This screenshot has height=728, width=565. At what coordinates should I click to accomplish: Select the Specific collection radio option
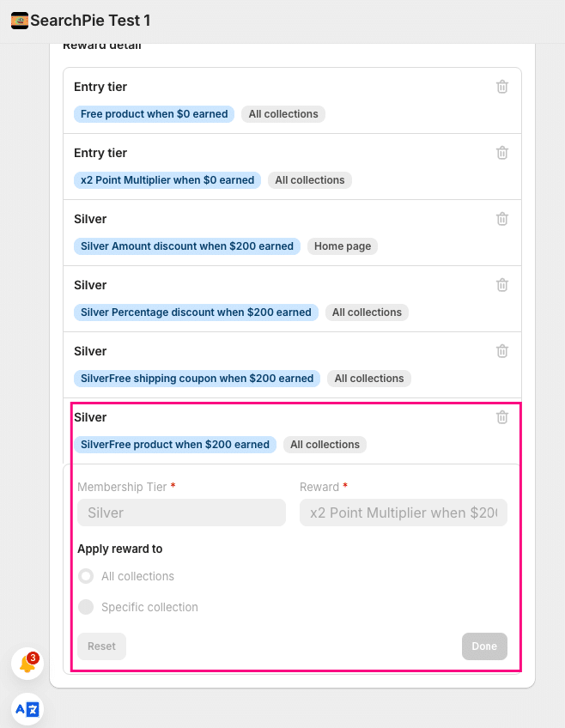click(x=86, y=607)
